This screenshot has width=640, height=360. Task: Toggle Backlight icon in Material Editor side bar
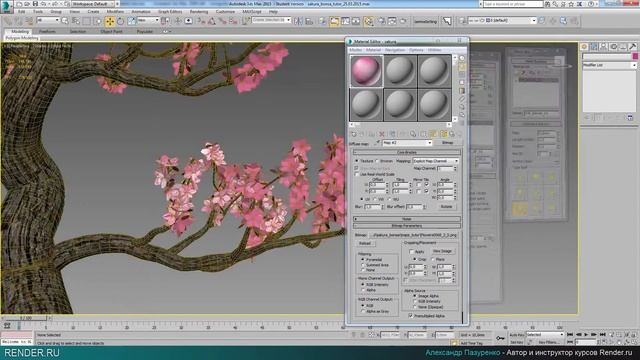click(462, 67)
